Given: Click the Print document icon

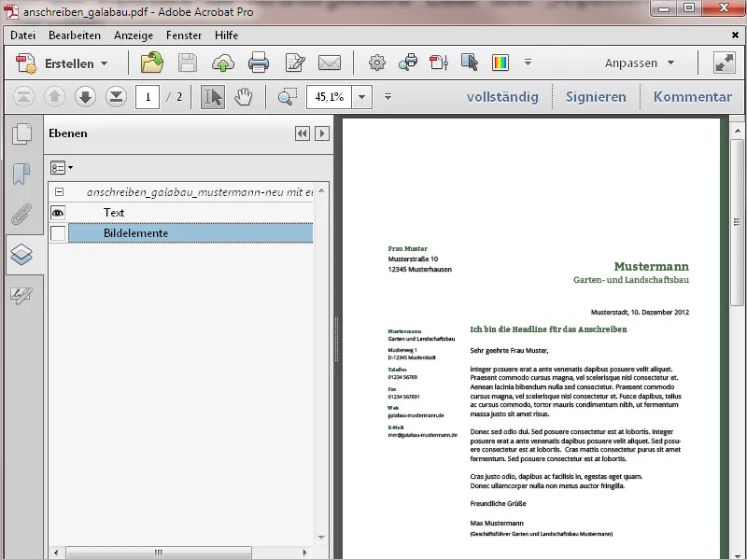Looking at the screenshot, I should [x=259, y=63].
